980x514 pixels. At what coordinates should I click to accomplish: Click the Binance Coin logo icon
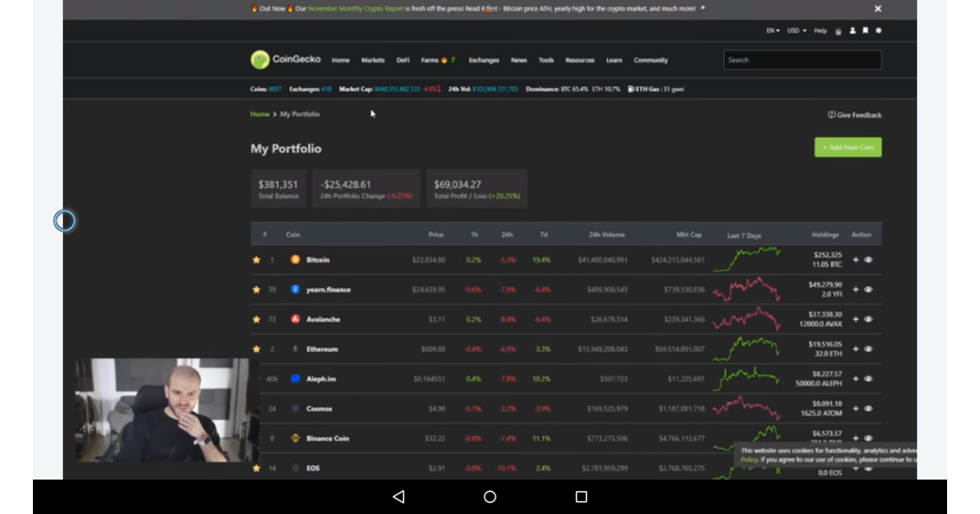(x=296, y=438)
